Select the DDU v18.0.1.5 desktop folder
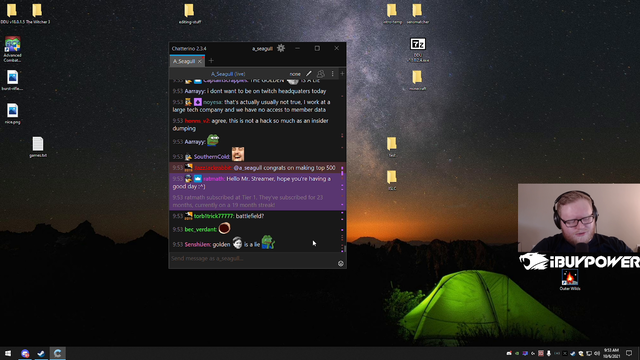This screenshot has width=640, height=360. coord(12,13)
